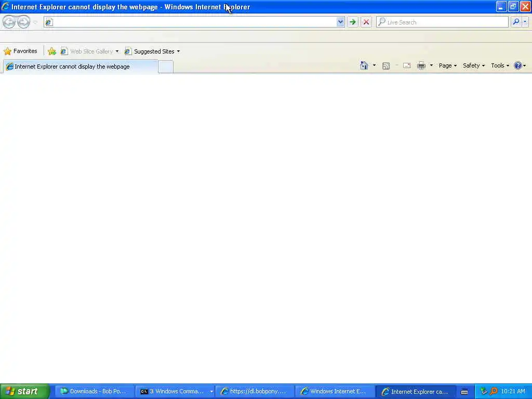Click the RSS Feeds icon

coord(386,66)
